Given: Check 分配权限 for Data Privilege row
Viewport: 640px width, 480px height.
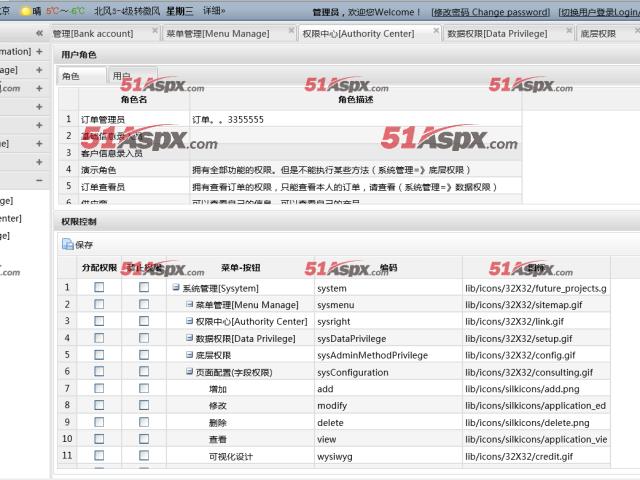Looking at the screenshot, I should pyautogui.click(x=99, y=338).
